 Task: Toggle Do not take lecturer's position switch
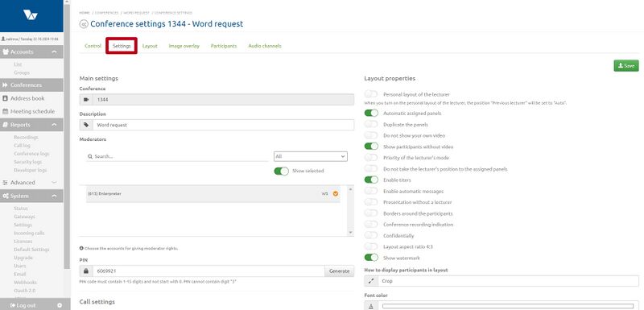pyautogui.click(x=371, y=169)
